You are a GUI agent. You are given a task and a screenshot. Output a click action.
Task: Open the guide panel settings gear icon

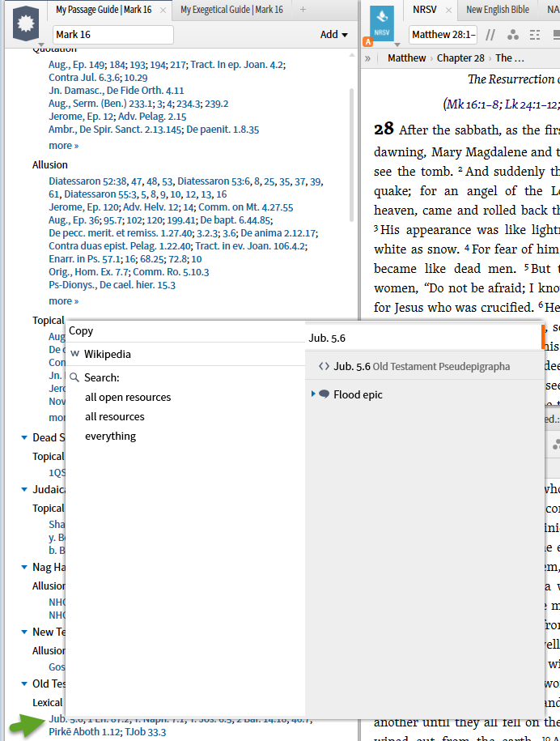click(x=26, y=23)
